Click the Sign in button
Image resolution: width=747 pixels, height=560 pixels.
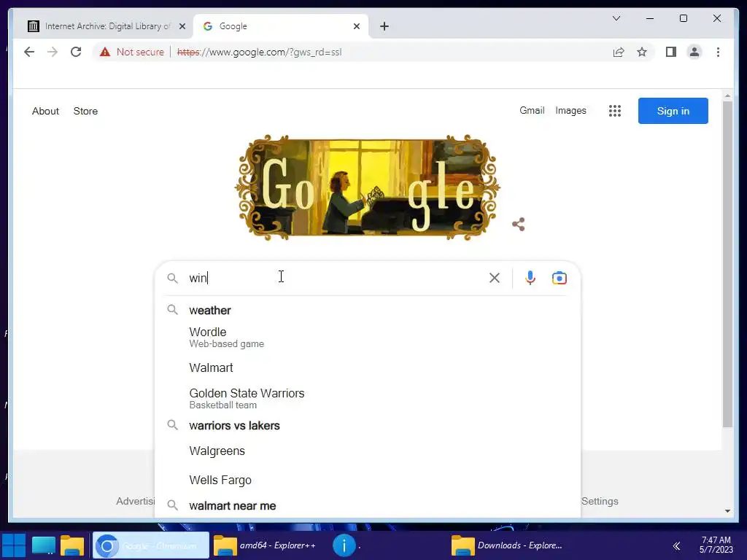(x=673, y=111)
